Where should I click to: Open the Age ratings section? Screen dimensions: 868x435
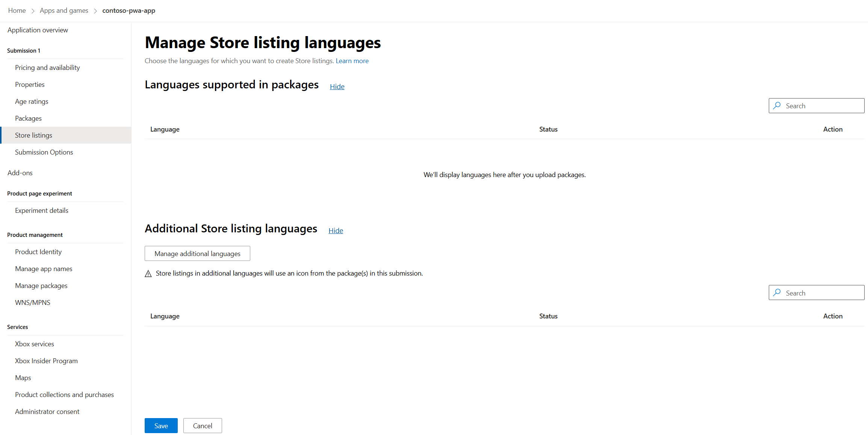coord(32,102)
